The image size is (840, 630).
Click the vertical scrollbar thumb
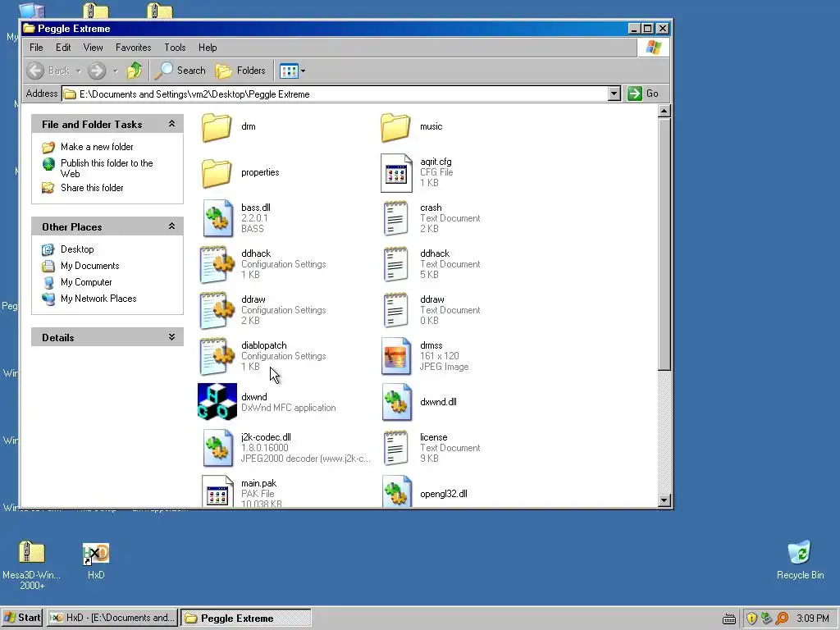(664, 244)
